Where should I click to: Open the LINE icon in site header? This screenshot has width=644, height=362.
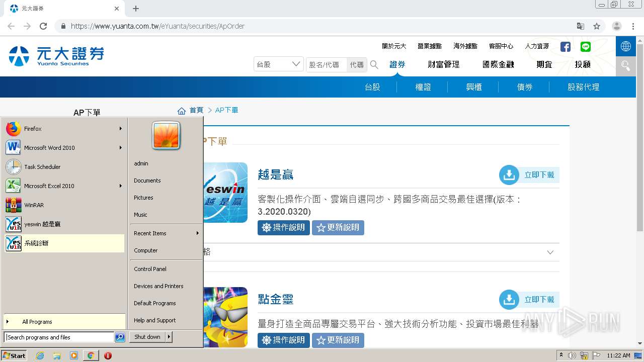[586, 47]
